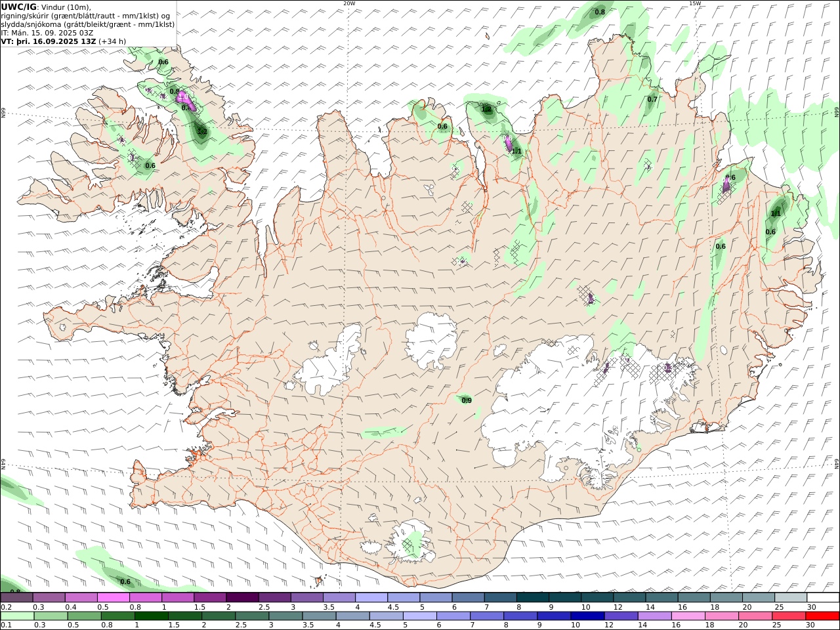Viewport: 840px width, 630px height.
Task: Click the 0.2 label in the snow legend
Action: (6, 607)
